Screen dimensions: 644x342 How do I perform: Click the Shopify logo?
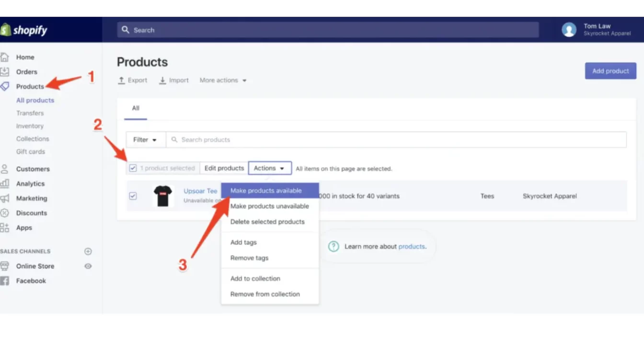[24, 30]
